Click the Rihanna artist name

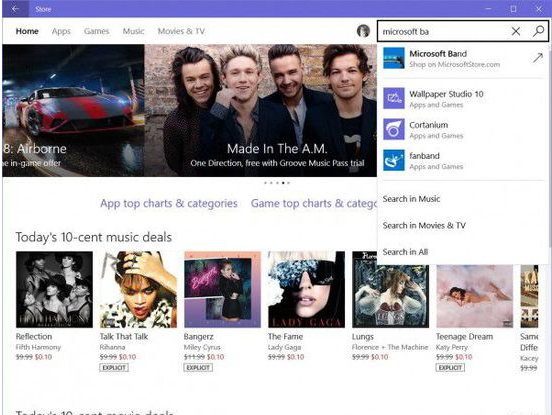(113, 347)
